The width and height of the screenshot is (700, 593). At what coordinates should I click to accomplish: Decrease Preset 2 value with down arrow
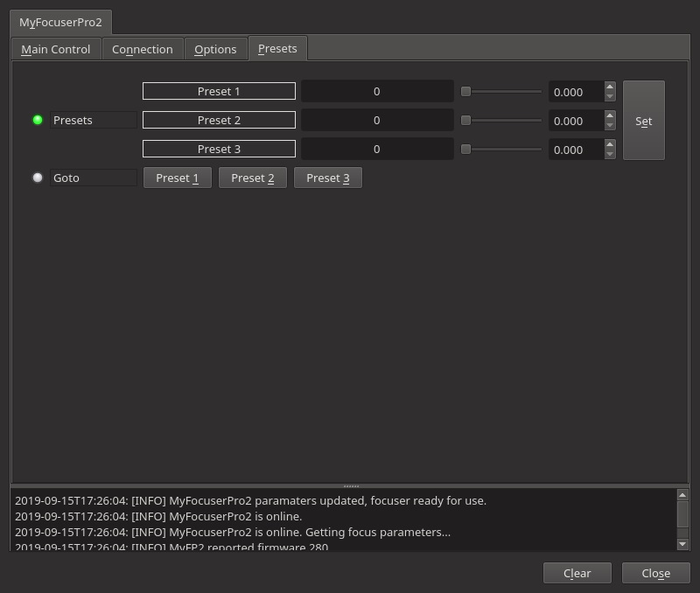[x=610, y=126]
